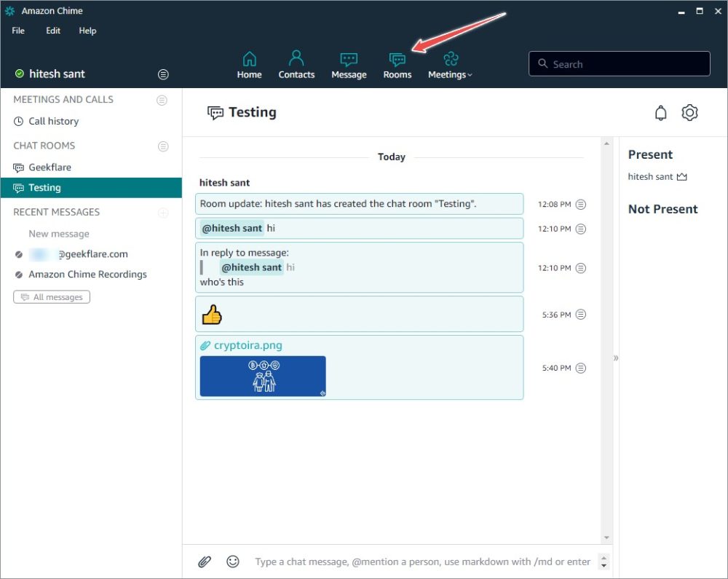
Task: Open the room settings gear
Action: [689, 113]
